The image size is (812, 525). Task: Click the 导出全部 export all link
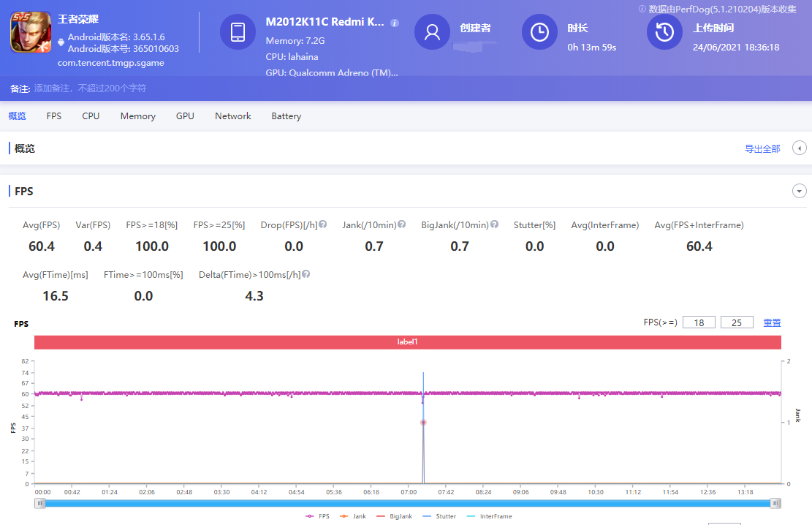(762, 148)
